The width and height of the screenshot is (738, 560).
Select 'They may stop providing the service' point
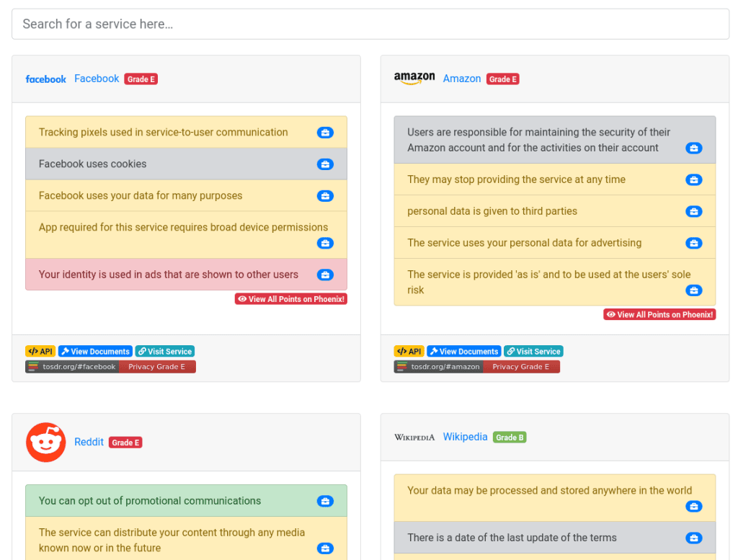click(516, 179)
